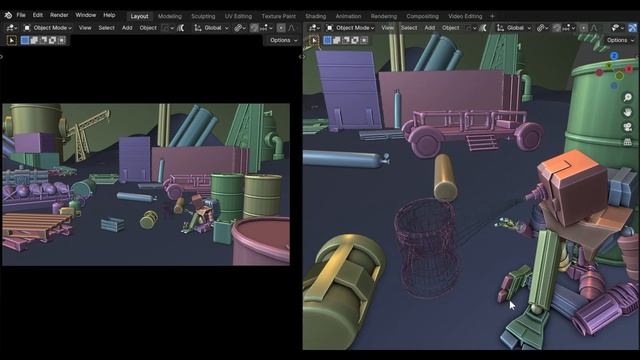This screenshot has height=360, width=640.
Task: Click the Blender logo icon
Action: coord(8,16)
